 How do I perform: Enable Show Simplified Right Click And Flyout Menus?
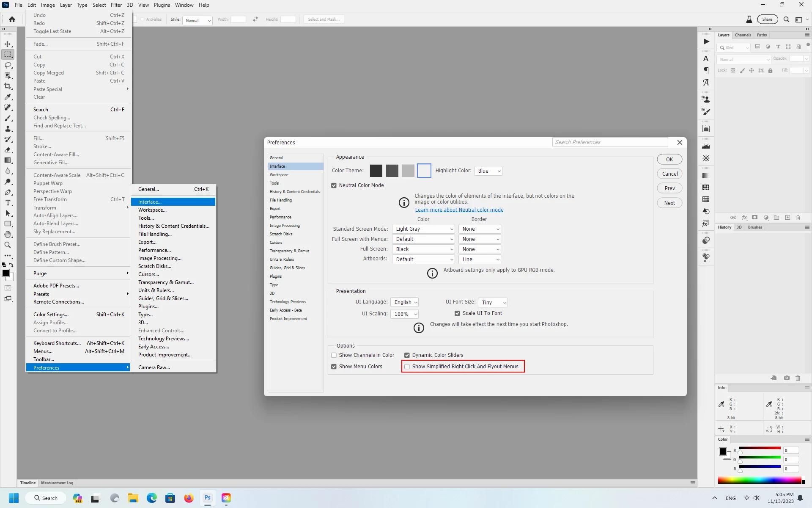[407, 367]
